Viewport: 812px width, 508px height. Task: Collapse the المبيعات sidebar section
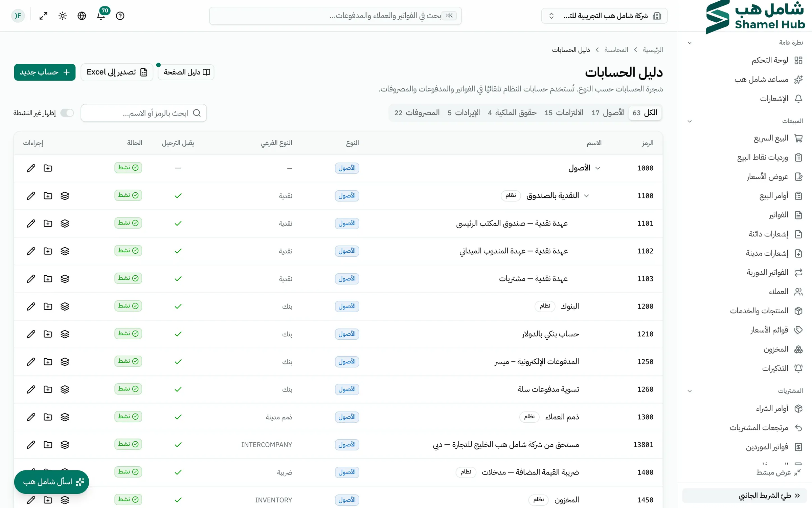[690, 121]
